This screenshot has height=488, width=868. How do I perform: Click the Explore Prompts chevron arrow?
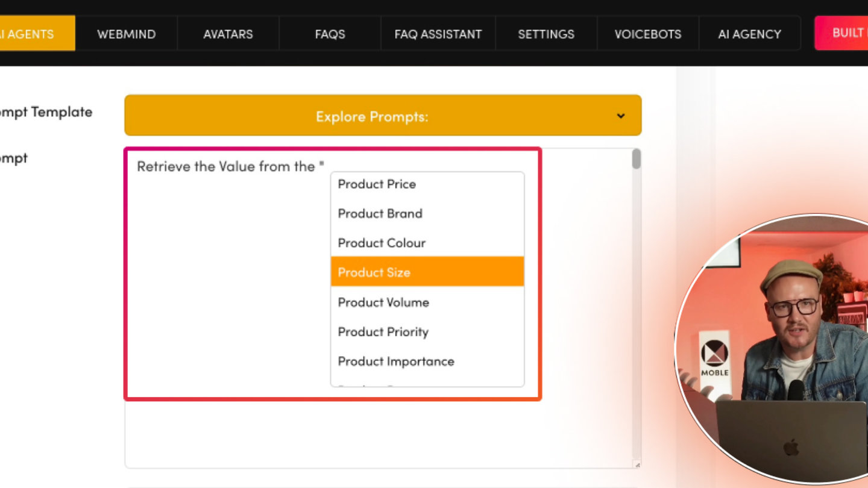pyautogui.click(x=620, y=116)
